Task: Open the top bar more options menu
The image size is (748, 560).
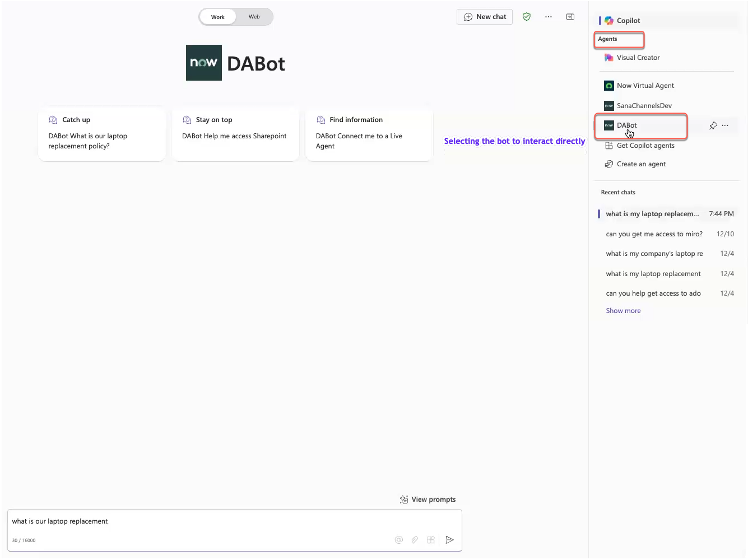Action: tap(549, 17)
